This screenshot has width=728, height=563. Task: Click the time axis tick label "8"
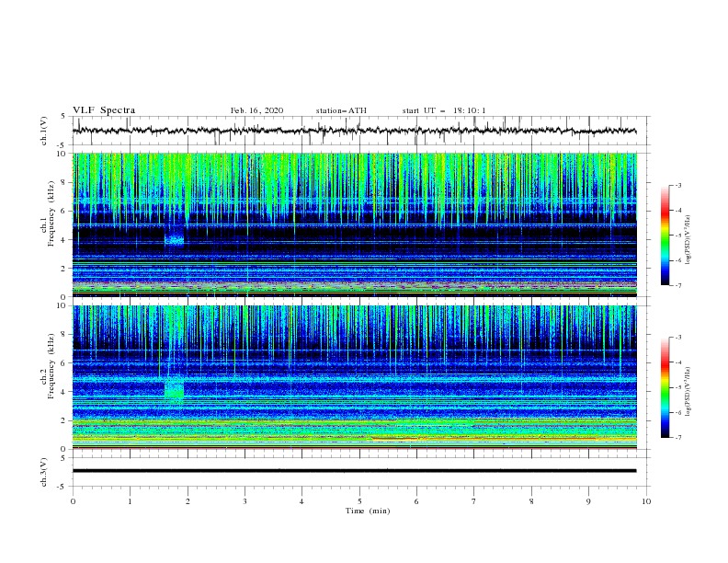point(531,501)
